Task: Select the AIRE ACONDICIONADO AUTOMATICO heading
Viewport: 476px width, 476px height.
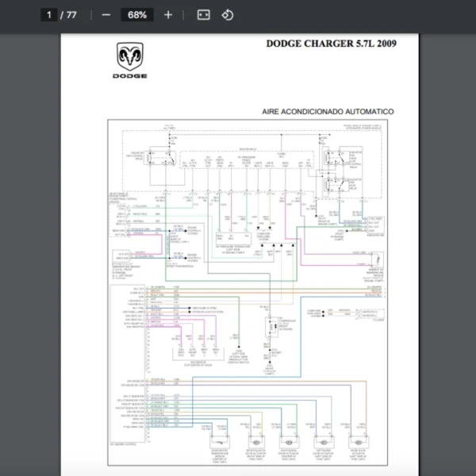Action: pyautogui.click(x=328, y=112)
